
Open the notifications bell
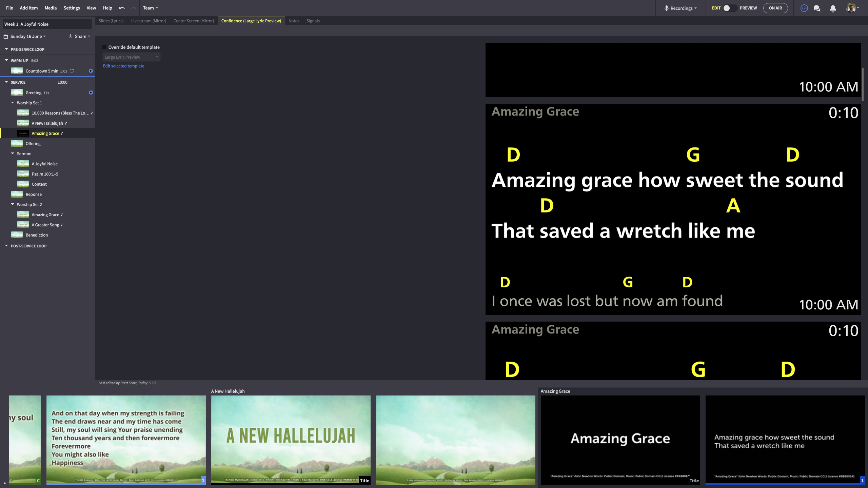[x=833, y=8]
